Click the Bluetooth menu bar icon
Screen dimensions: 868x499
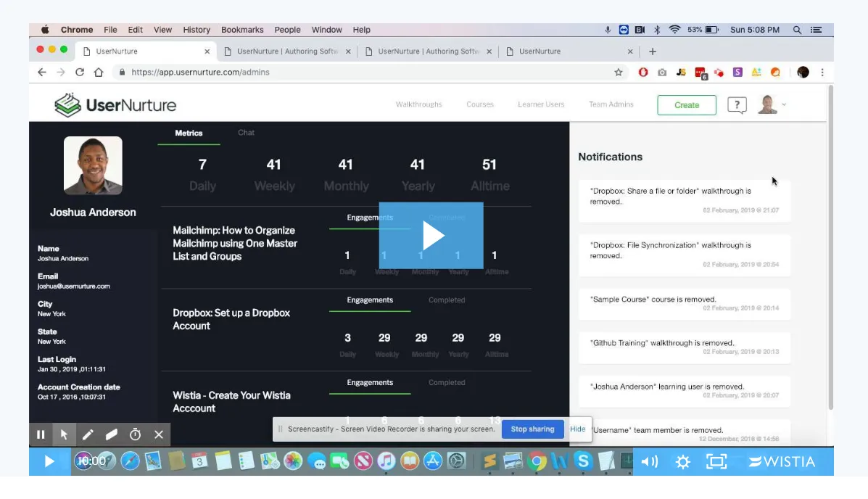click(x=657, y=30)
